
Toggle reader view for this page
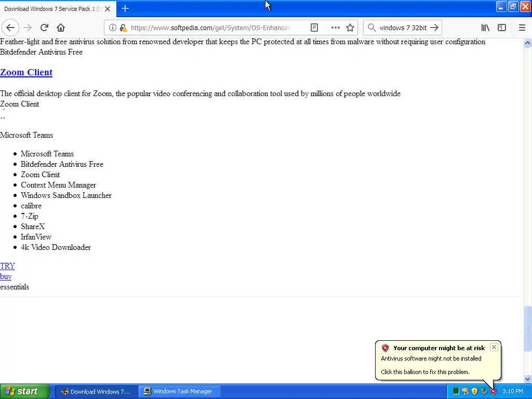pyautogui.click(x=314, y=28)
